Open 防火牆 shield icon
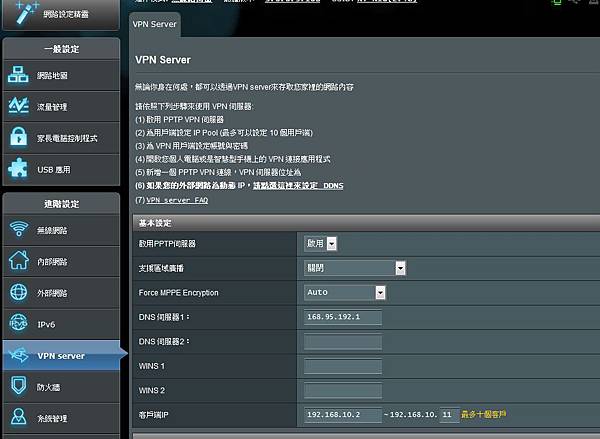 click(x=19, y=386)
